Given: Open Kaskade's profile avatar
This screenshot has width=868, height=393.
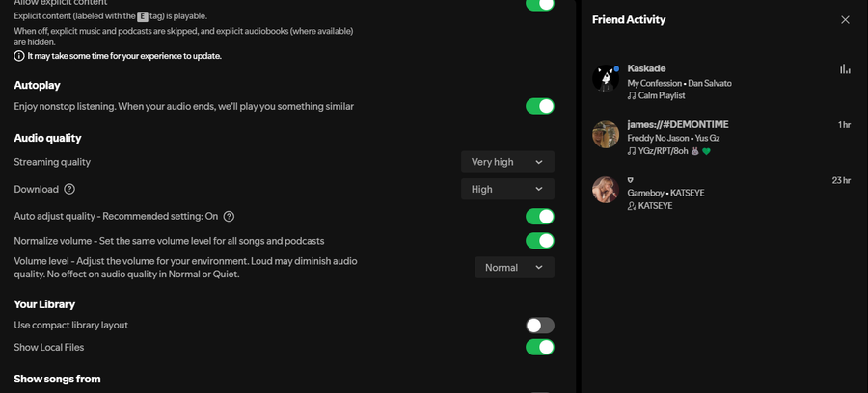Looking at the screenshot, I should (606, 78).
